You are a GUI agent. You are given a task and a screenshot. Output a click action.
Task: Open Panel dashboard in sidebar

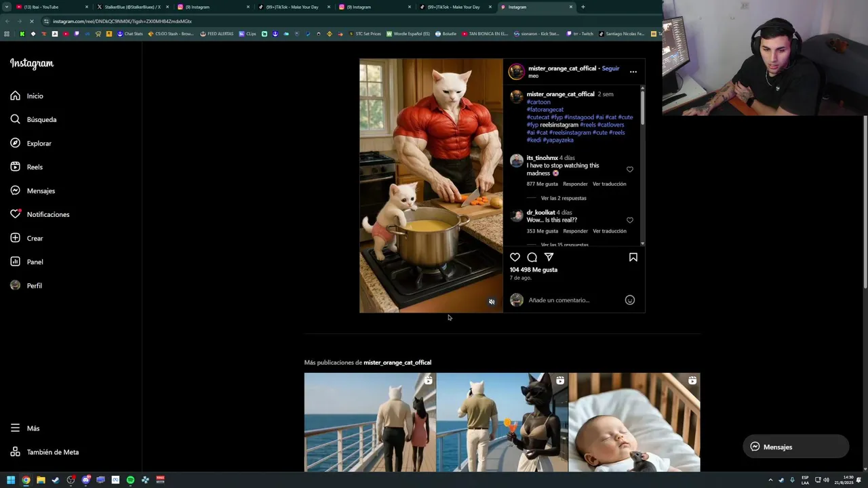[x=26, y=262]
